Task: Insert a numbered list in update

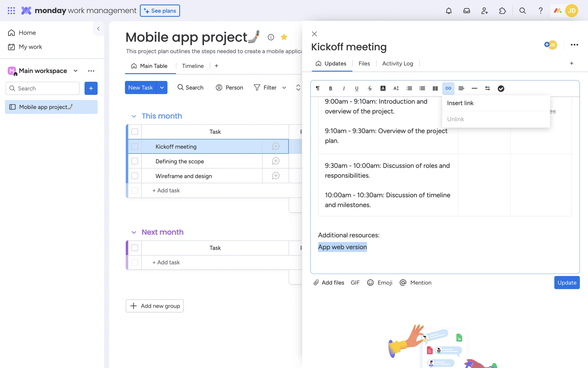Action: (x=409, y=88)
